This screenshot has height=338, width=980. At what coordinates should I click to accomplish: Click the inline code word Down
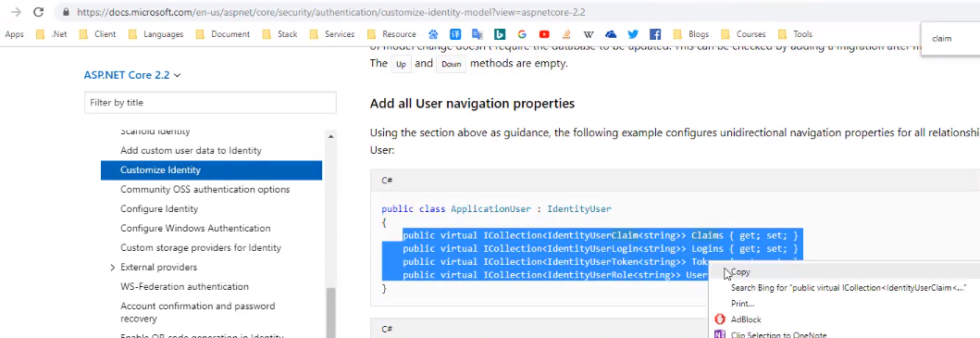[x=451, y=64]
